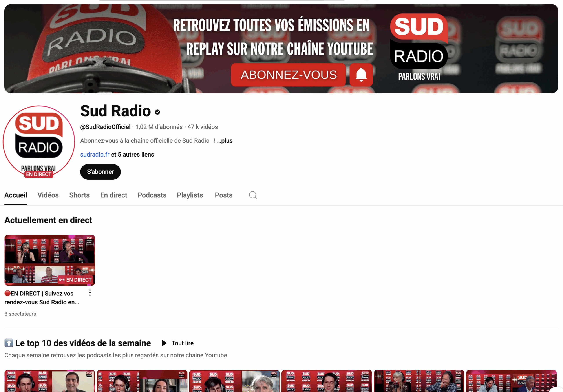Screen dimensions: 563x392
Task: Select the Podcasts tab
Action: tap(152, 195)
